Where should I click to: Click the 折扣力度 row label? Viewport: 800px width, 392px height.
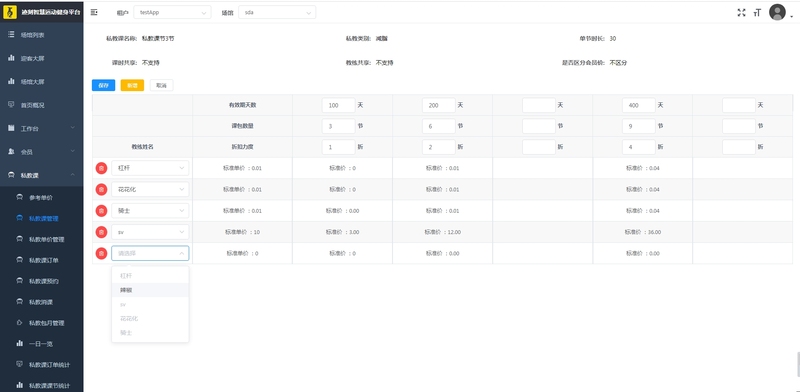click(x=242, y=147)
